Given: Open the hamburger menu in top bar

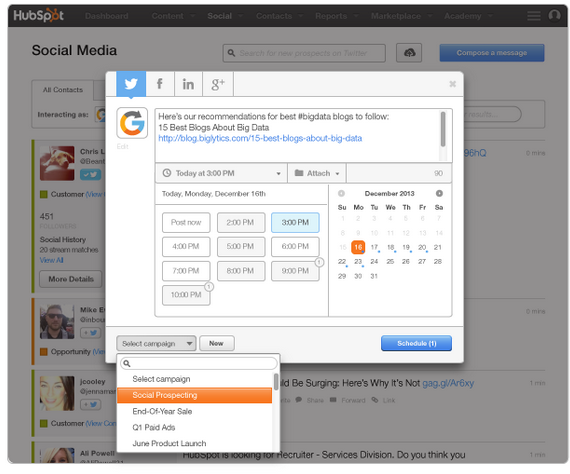Looking at the screenshot, I should (x=533, y=16).
